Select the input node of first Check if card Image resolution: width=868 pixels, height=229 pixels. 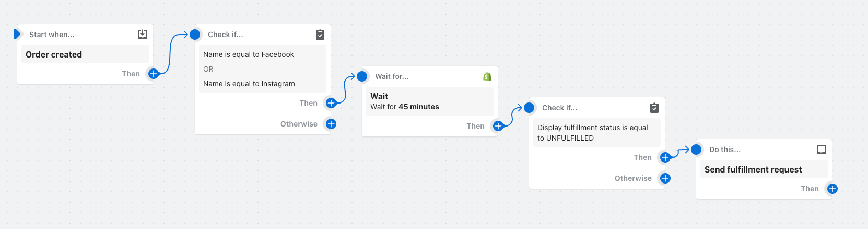point(195,35)
